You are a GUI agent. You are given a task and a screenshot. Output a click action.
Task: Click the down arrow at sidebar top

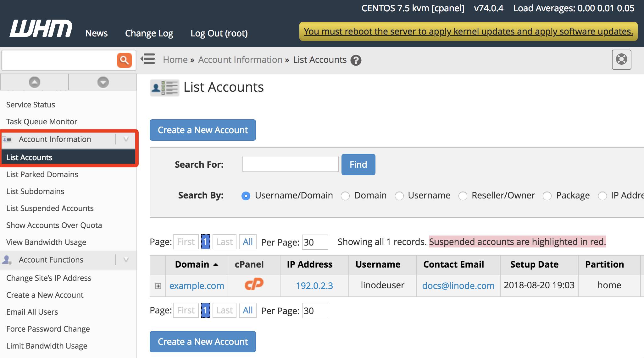pos(103,82)
